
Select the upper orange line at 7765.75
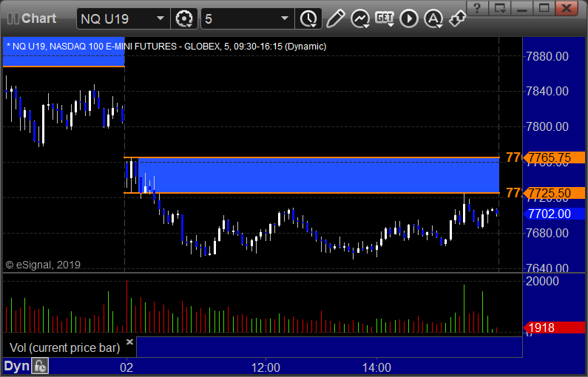tap(311, 157)
